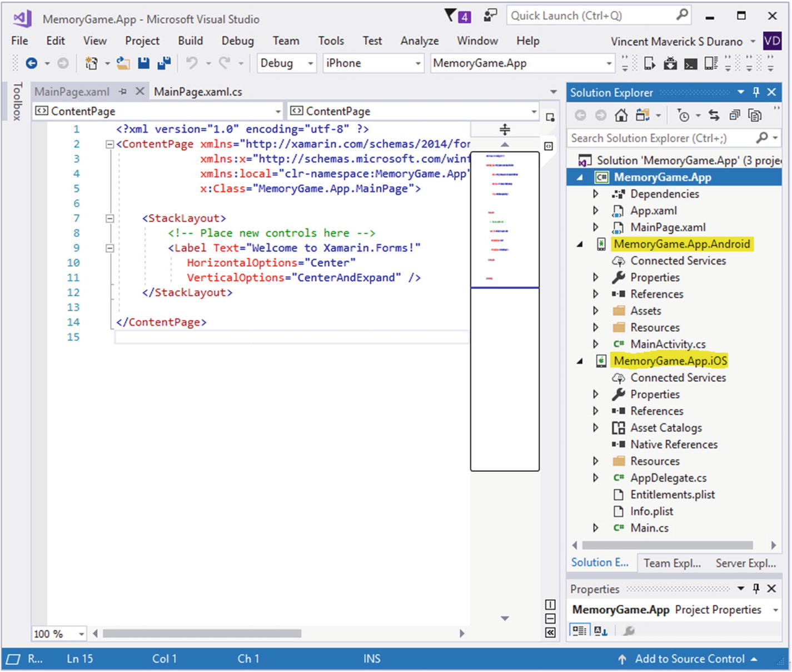
Task: Click the vertical split pane icon
Action: point(550,605)
